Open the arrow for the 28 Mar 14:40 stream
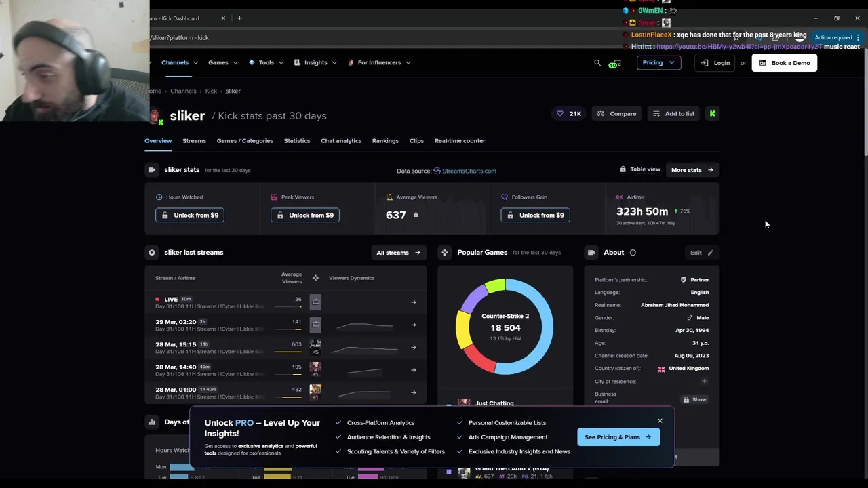This screenshot has width=868, height=488. 414,370
